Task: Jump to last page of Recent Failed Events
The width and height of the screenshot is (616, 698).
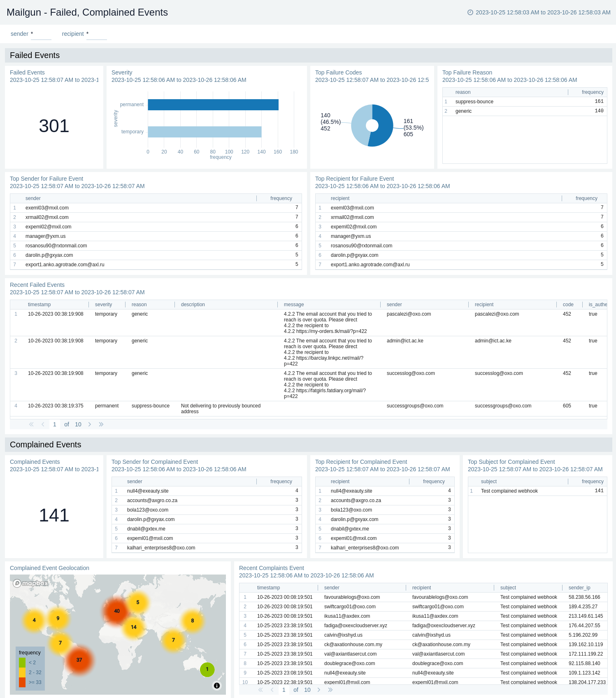Action: [101, 424]
